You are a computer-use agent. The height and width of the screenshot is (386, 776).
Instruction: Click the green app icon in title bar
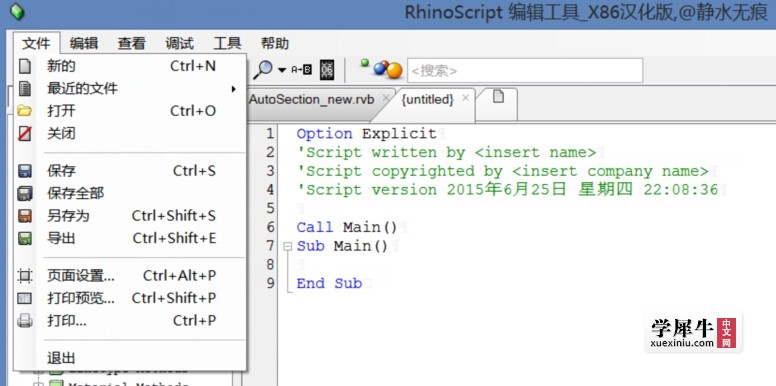17,12
